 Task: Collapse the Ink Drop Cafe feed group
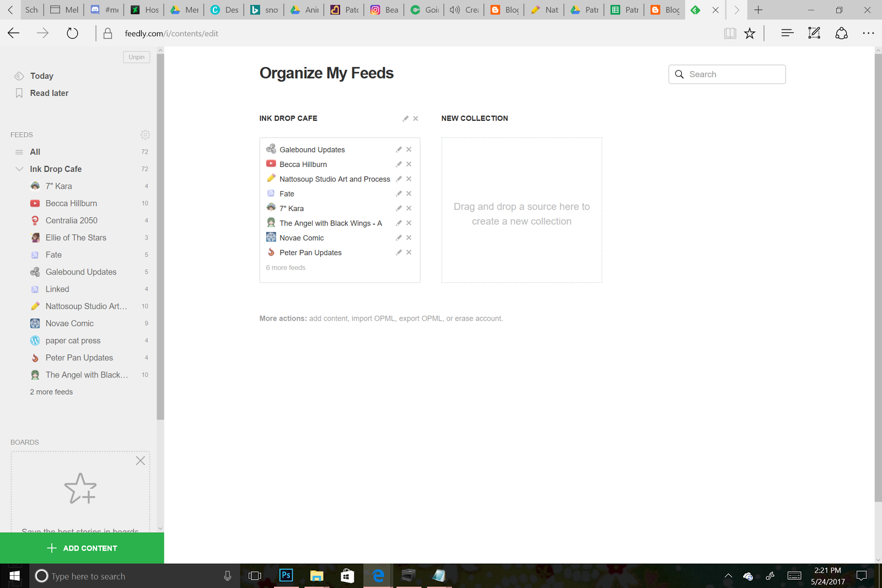tap(19, 169)
